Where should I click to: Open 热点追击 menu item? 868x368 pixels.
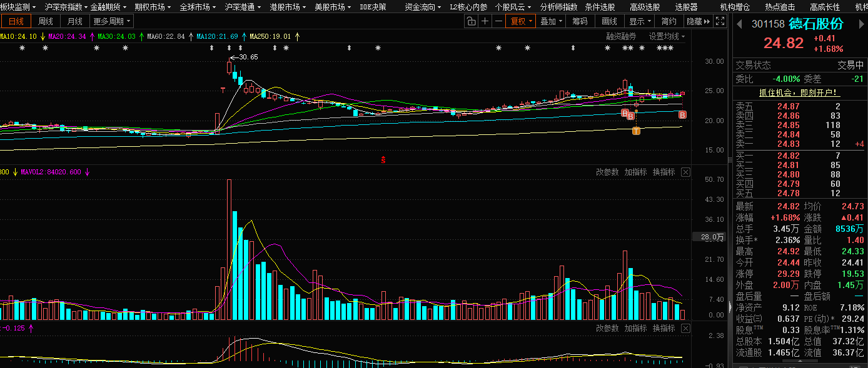[780, 7]
